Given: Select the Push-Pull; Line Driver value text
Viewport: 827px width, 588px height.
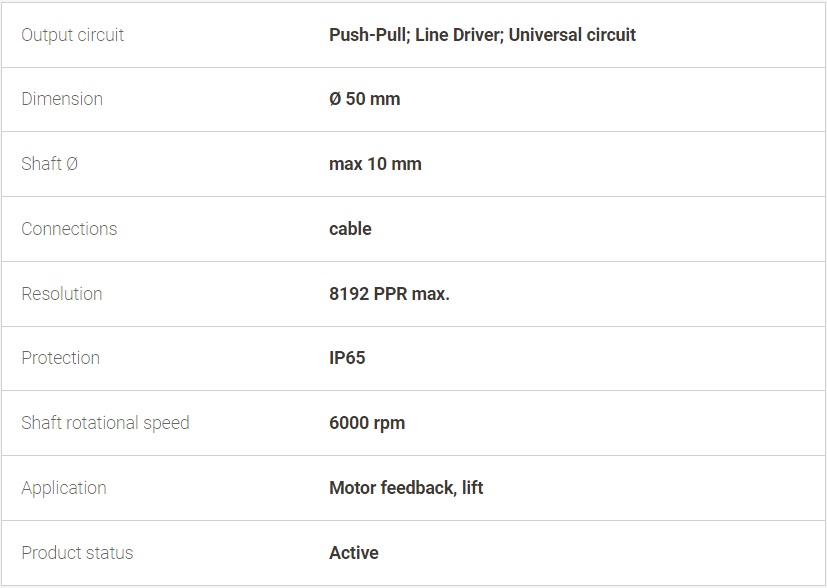Looking at the screenshot, I should pyautogui.click(x=414, y=35).
